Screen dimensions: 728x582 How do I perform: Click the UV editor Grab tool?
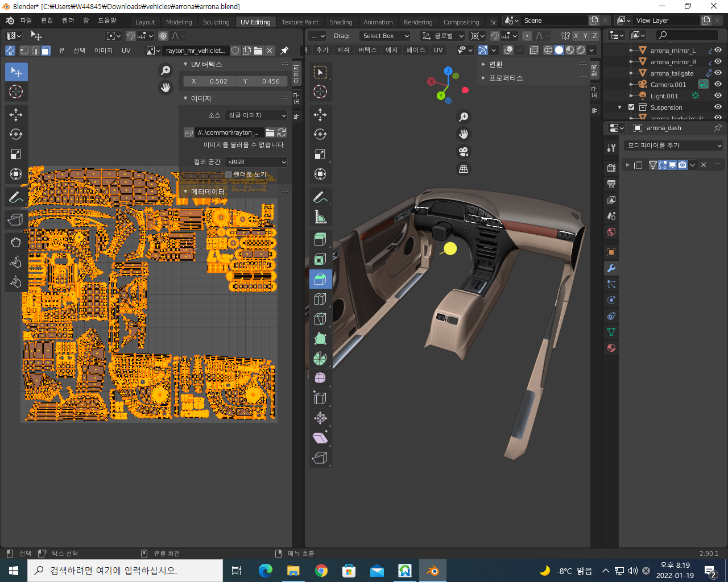(16, 243)
